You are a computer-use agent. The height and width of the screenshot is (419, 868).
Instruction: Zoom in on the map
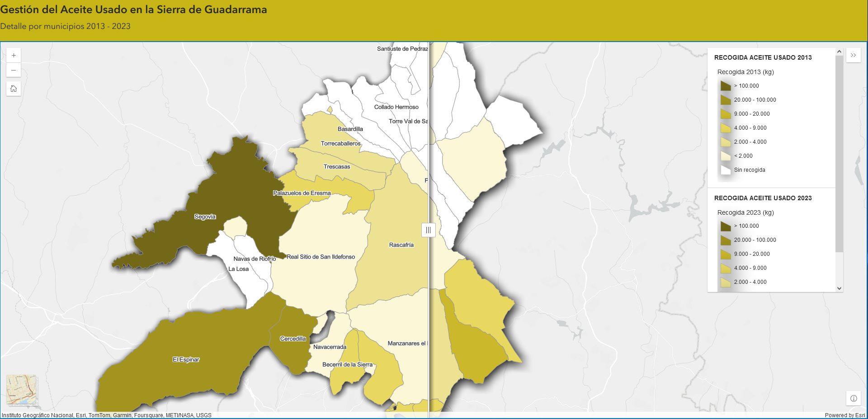(14, 55)
